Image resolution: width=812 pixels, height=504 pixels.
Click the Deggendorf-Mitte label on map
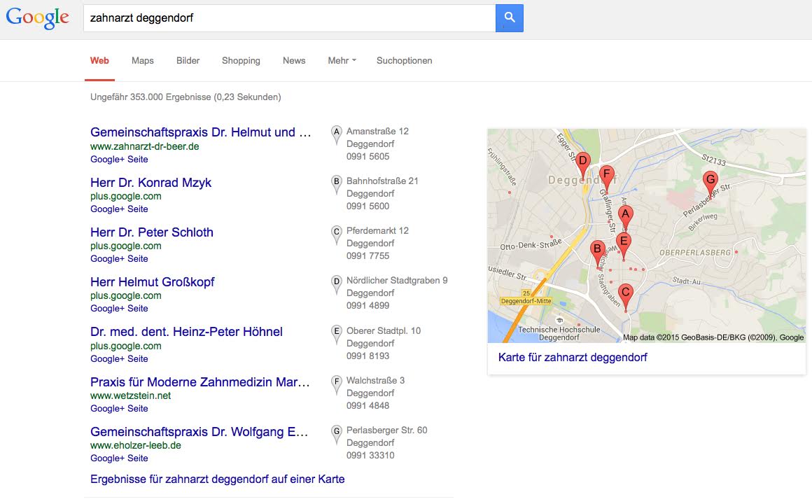(x=526, y=301)
